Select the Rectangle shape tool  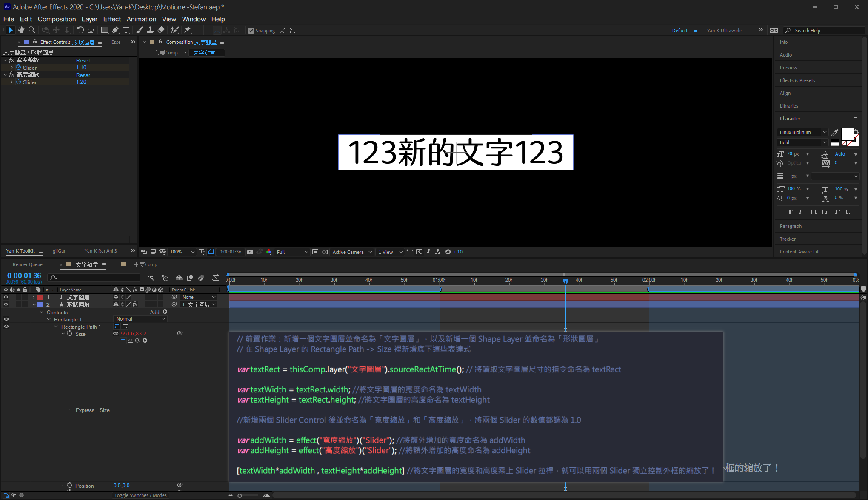(x=104, y=30)
